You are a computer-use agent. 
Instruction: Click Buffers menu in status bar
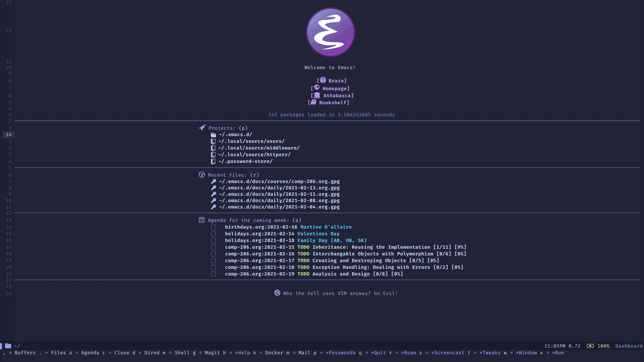25,353
